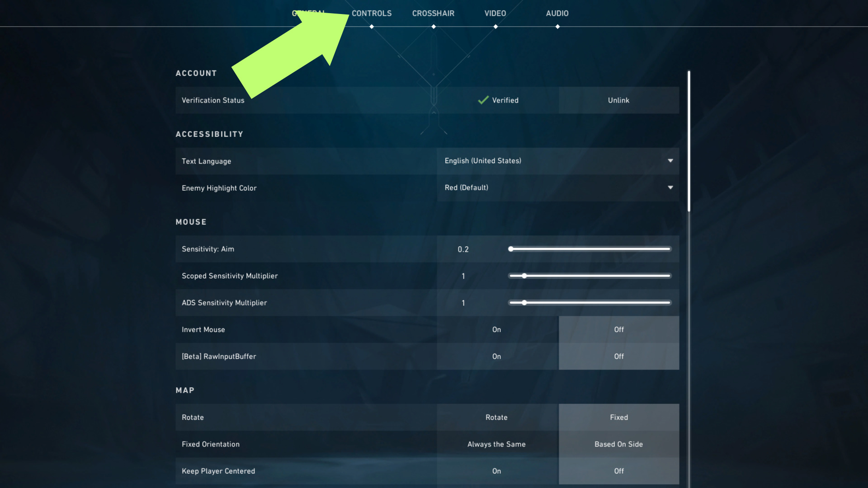The height and width of the screenshot is (488, 868).
Task: Navigate to the AUDIO settings tab
Action: tap(557, 13)
